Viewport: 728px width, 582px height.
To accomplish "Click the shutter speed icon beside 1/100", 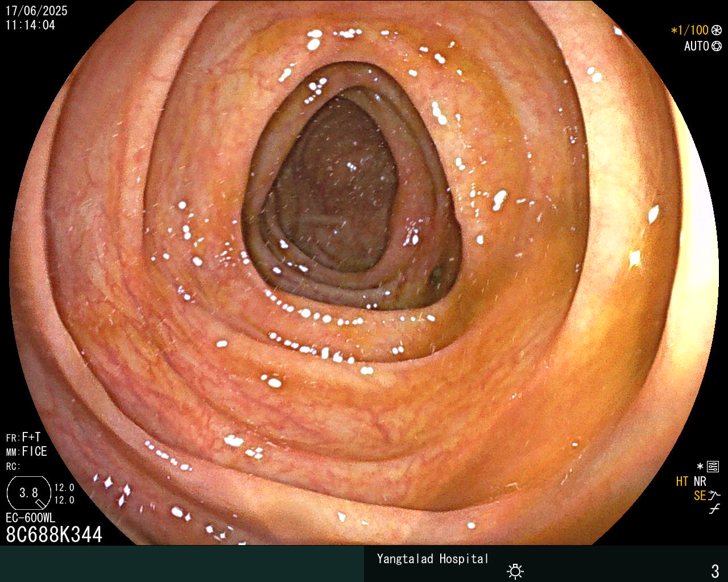I will pyautogui.click(x=717, y=31).
